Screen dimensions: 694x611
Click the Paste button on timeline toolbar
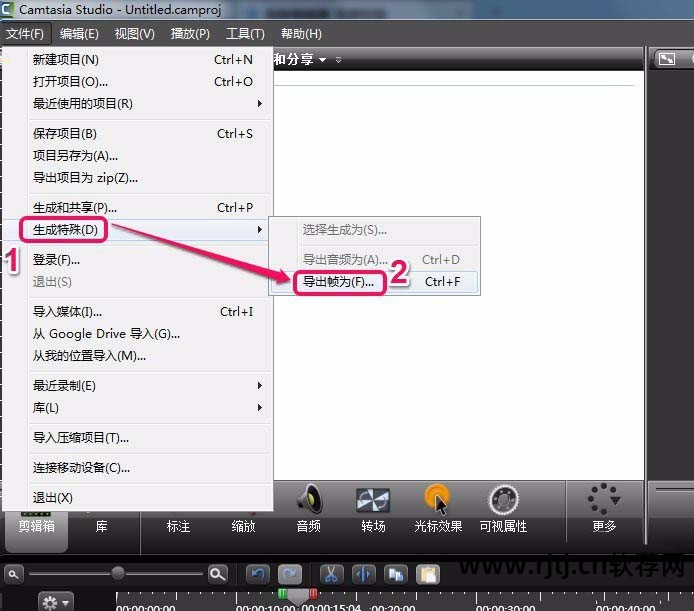[428, 575]
